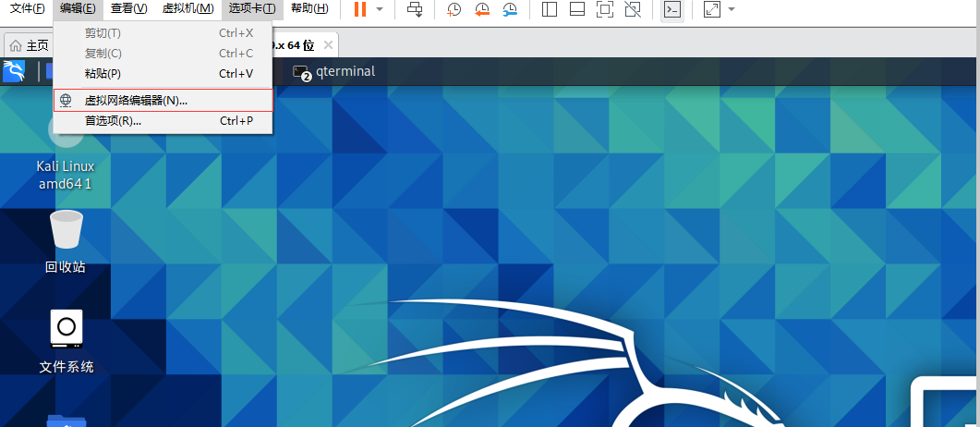Image resolution: width=980 pixels, height=427 pixels.
Task: Pause the virtual machine with orange pause icon
Action: pyautogui.click(x=360, y=9)
